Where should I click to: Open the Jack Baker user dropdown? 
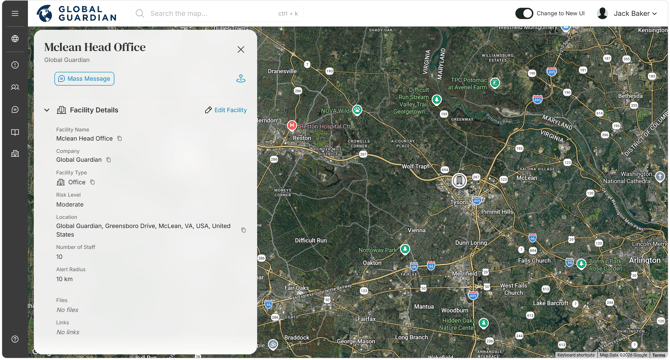coord(627,13)
